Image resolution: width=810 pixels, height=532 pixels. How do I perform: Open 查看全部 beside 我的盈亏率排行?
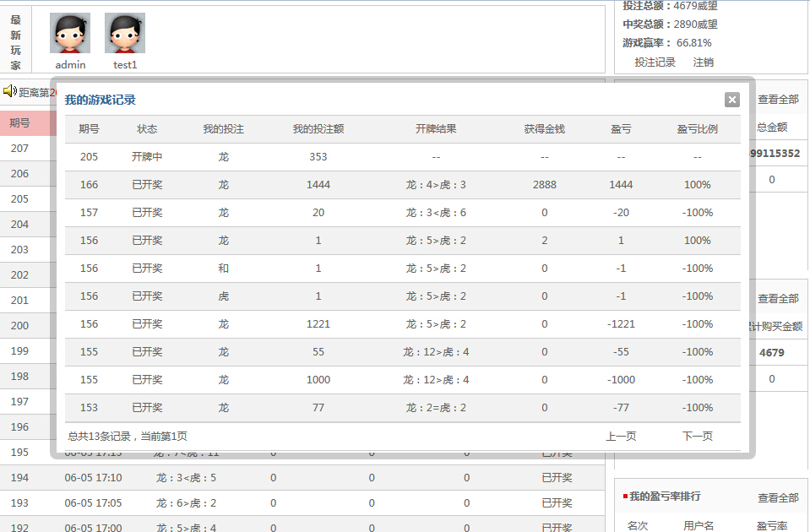click(x=778, y=498)
